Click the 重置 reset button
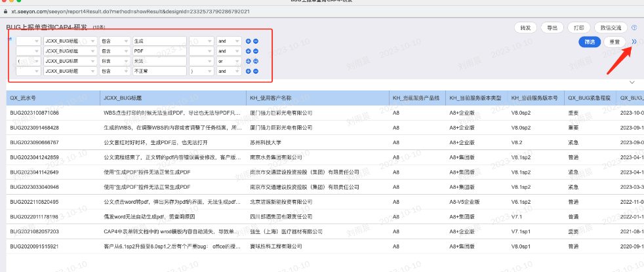 [614, 42]
